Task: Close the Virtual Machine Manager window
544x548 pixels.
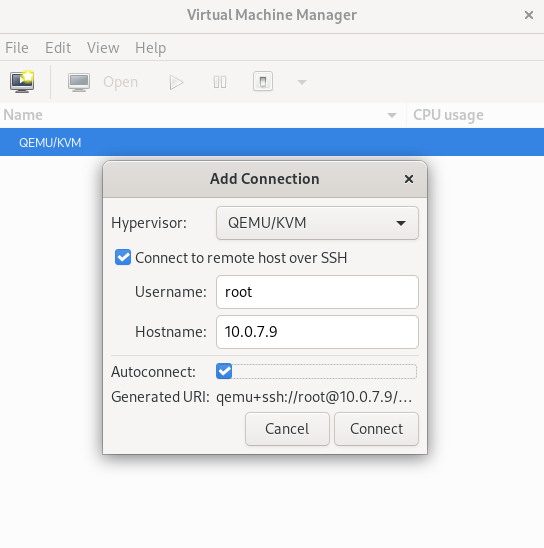Action: 529,15
